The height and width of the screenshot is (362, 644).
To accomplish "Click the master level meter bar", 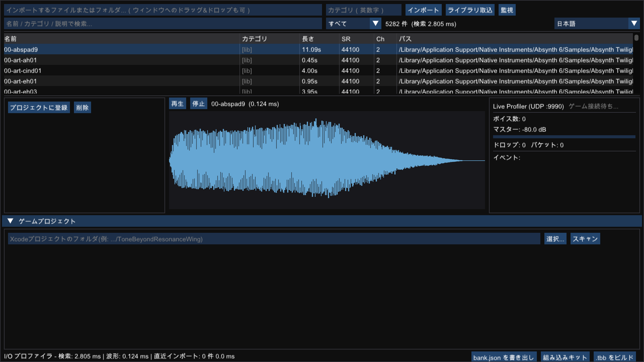I will point(564,137).
